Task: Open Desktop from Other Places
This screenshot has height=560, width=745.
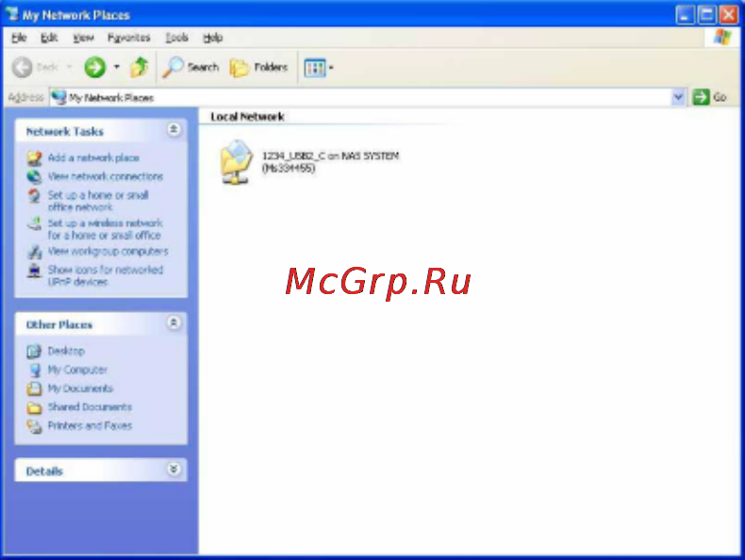Action: pos(66,351)
